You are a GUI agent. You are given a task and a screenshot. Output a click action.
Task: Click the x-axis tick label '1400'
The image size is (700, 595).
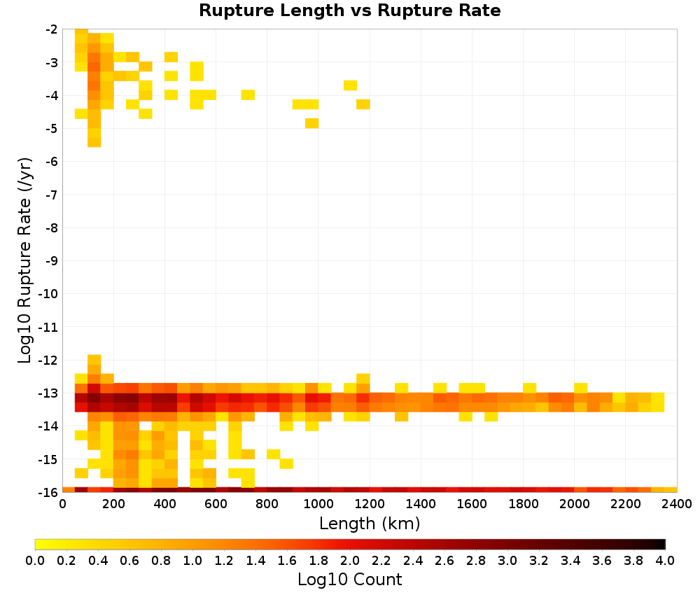coord(421,504)
